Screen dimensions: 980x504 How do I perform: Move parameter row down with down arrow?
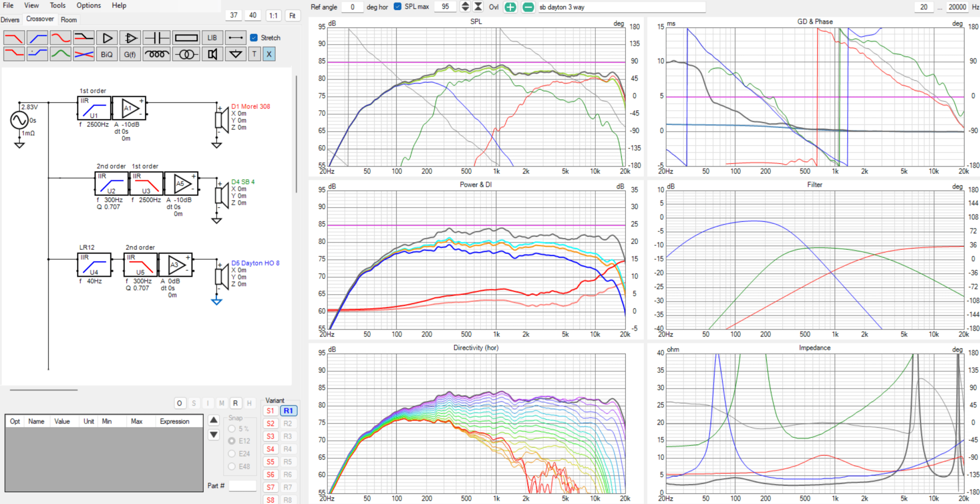point(214,435)
